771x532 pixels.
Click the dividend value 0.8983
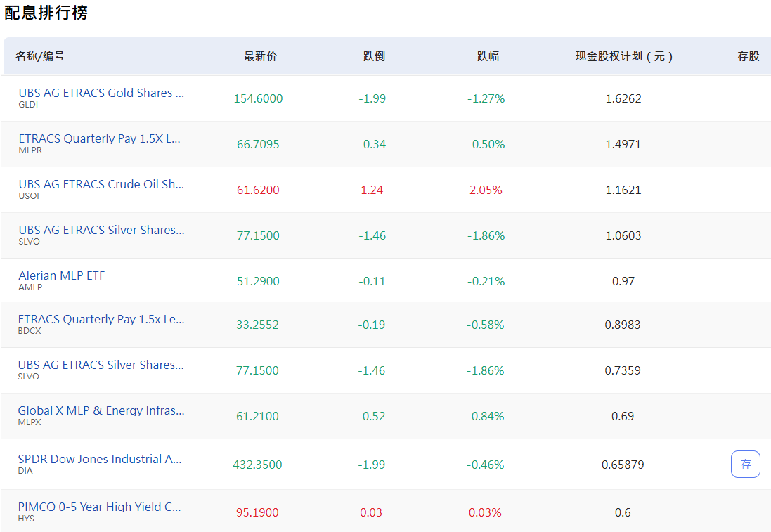[623, 325]
